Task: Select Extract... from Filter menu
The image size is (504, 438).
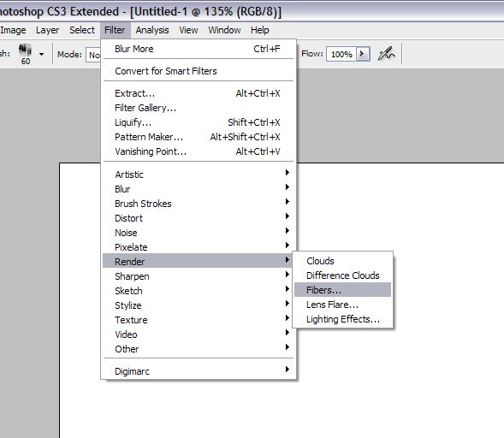Action: pyautogui.click(x=198, y=93)
